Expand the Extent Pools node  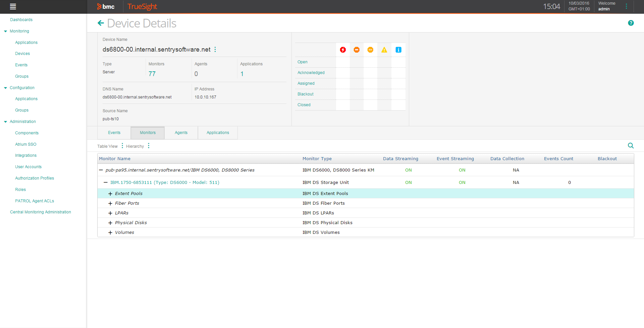[110, 194]
